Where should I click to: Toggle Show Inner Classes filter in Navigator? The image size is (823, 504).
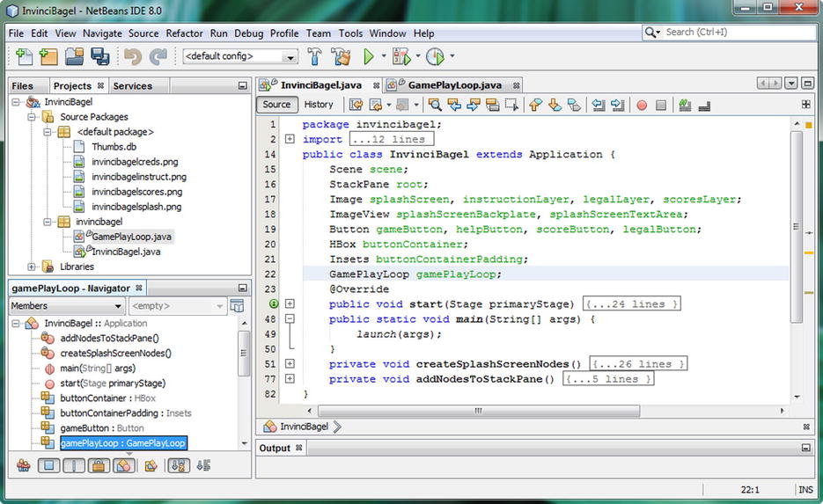point(123,465)
